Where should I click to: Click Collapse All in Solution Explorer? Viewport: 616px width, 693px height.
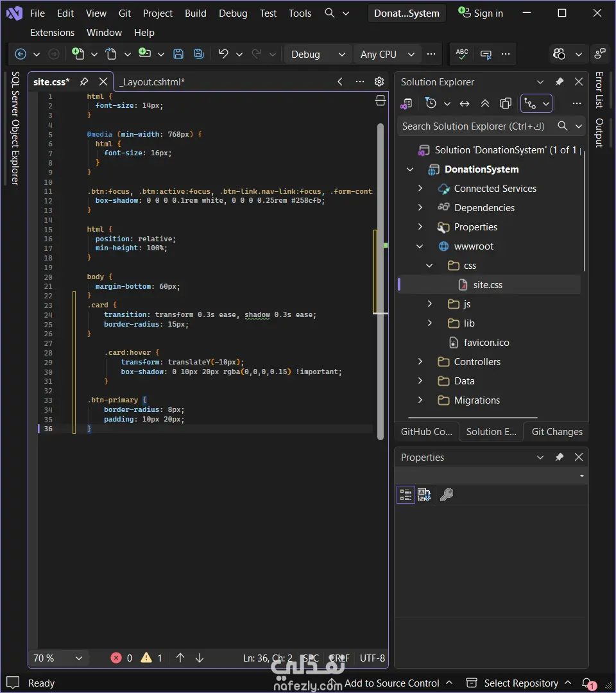click(x=485, y=103)
